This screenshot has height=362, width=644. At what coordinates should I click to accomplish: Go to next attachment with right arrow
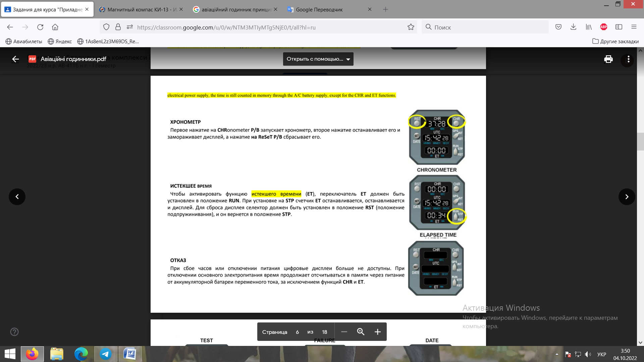627,197
